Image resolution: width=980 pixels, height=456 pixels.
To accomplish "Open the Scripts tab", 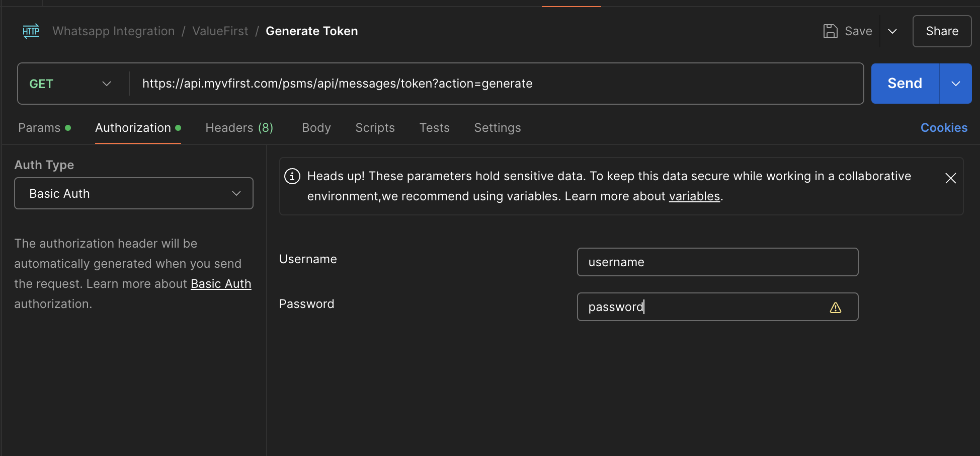I will click(375, 128).
